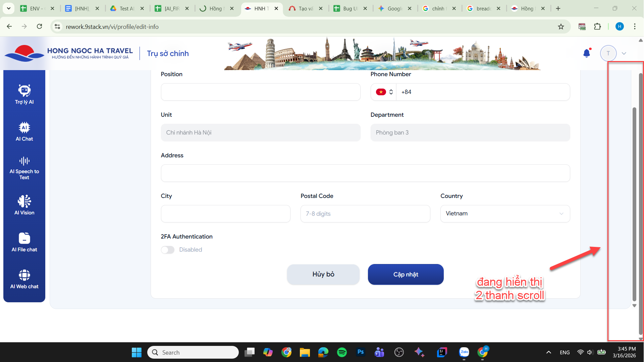Expand the user avatar menu chevron
The width and height of the screenshot is (644, 362).
(x=624, y=53)
